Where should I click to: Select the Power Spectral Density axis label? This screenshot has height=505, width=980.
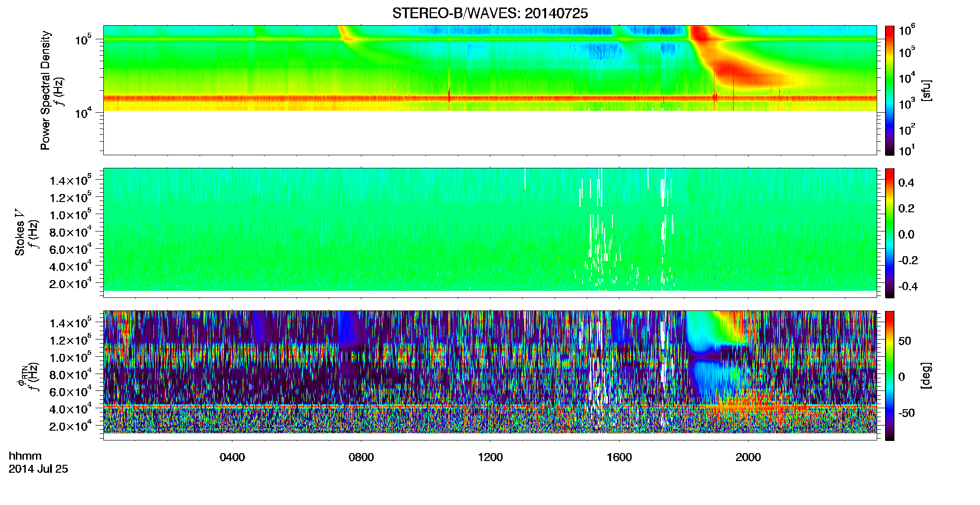coord(45,91)
